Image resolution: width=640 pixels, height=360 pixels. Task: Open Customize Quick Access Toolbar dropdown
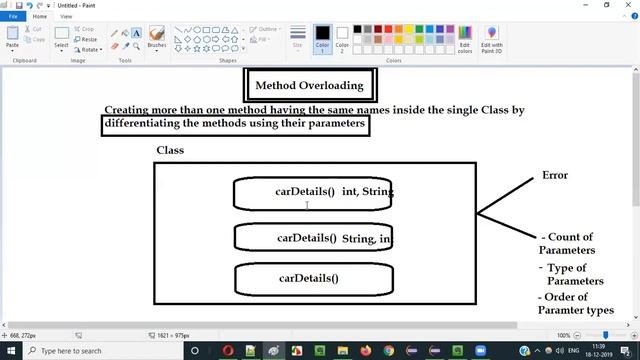point(48,6)
